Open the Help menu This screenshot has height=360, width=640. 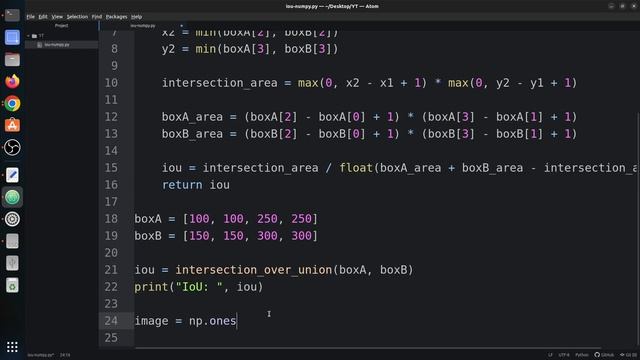pos(136,17)
